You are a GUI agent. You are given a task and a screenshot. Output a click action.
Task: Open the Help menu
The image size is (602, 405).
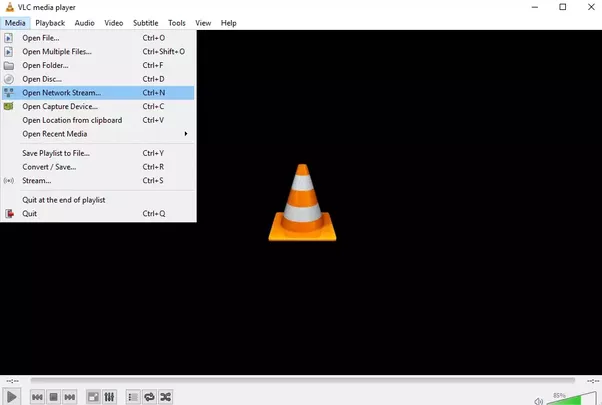(x=228, y=23)
